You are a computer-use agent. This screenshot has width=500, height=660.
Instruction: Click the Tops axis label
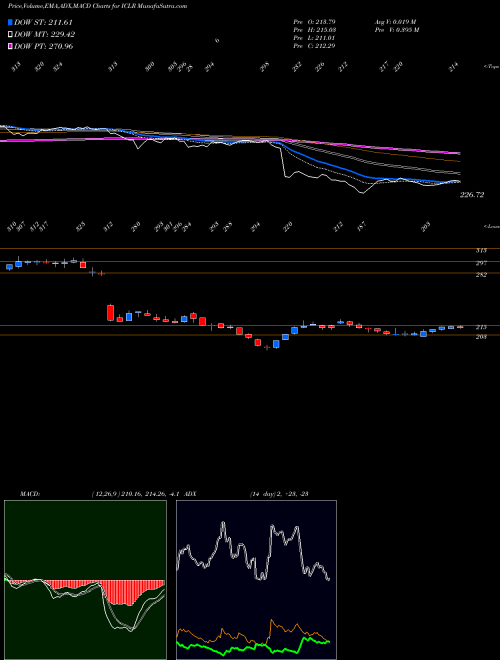coord(491,67)
